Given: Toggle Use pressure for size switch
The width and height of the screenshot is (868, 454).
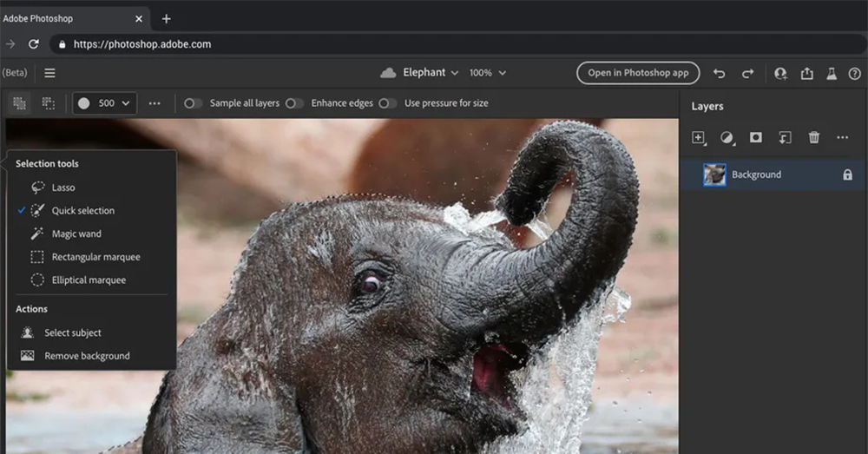Looking at the screenshot, I should point(387,103).
